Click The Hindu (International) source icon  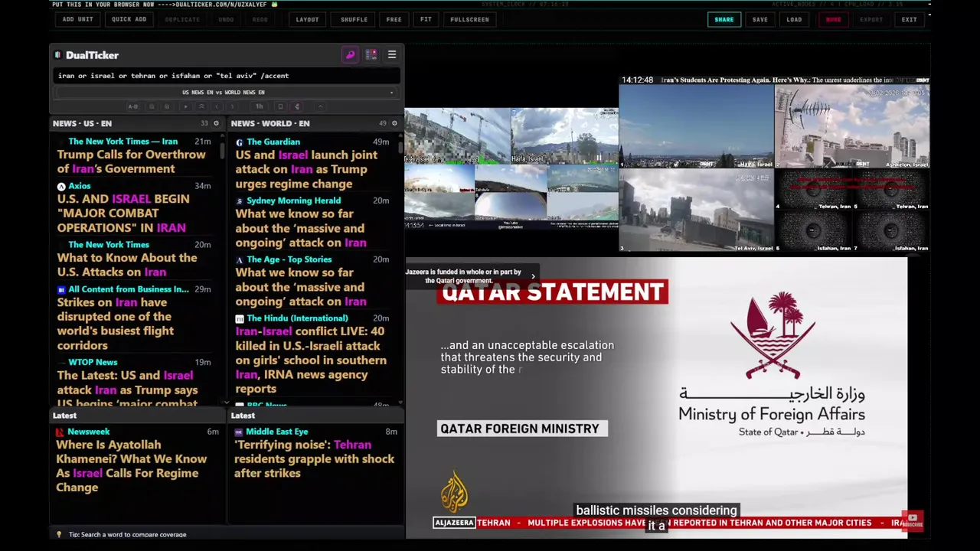240,318
